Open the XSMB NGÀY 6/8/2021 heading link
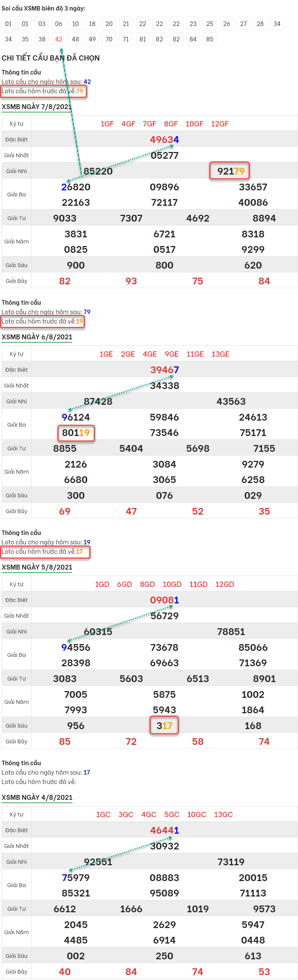Image resolution: width=298 pixels, height=980 pixels. point(37,337)
